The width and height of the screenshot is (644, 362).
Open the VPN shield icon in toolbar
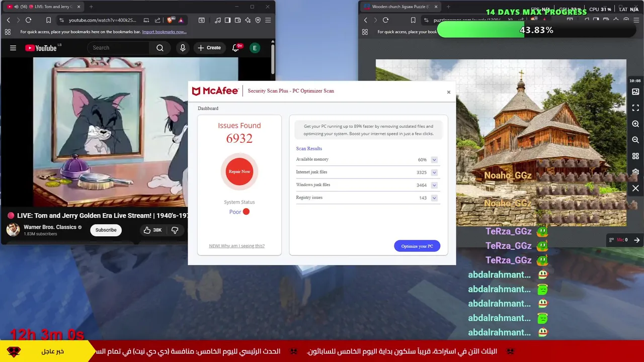coord(258,20)
